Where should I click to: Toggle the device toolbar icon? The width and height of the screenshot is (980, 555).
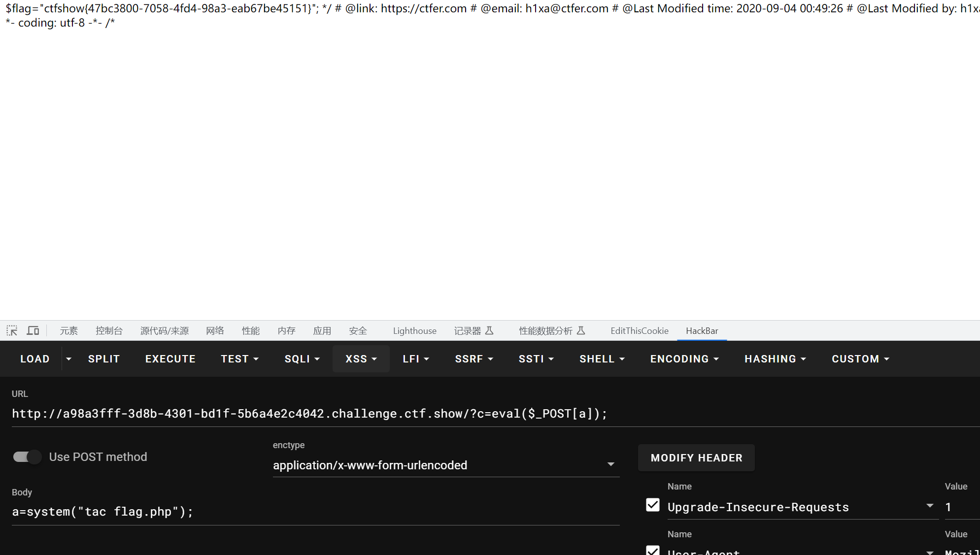[33, 330]
